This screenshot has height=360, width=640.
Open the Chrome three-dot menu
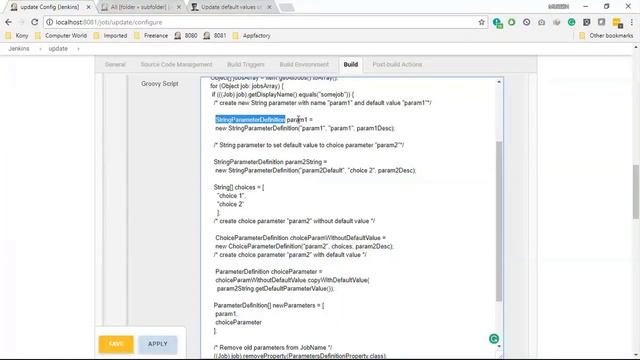coord(632,22)
